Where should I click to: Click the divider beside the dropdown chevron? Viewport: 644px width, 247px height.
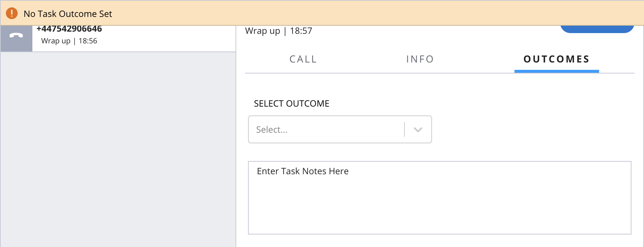click(x=404, y=129)
